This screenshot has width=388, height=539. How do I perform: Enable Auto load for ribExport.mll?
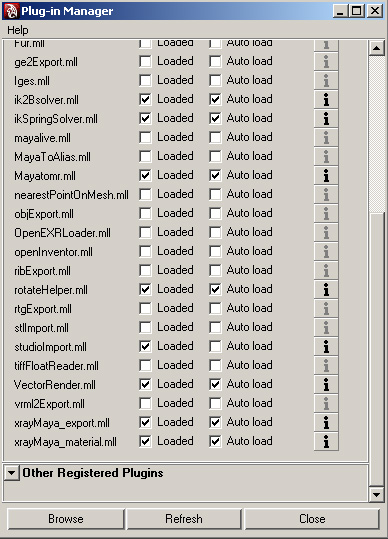coord(215,271)
